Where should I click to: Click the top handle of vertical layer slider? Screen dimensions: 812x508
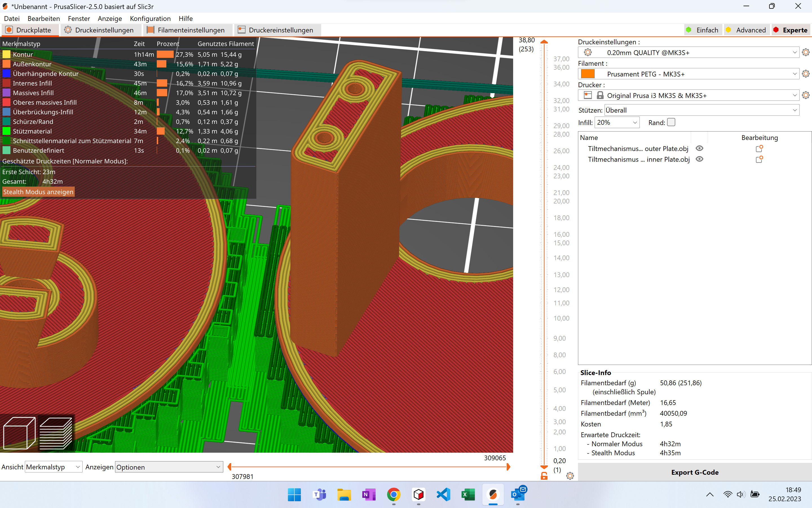[544, 42]
